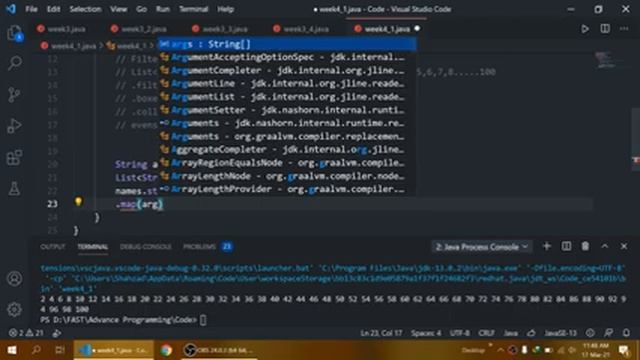Change line ending via CRLF item

coord(486,333)
